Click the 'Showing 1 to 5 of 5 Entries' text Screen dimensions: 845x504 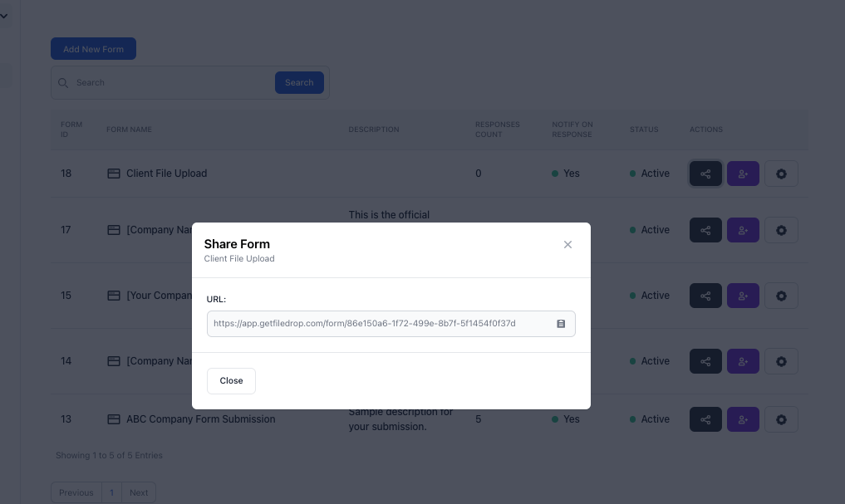tap(109, 455)
